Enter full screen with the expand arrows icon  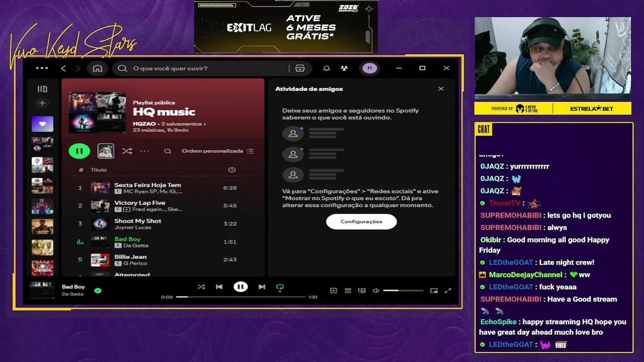448,291
